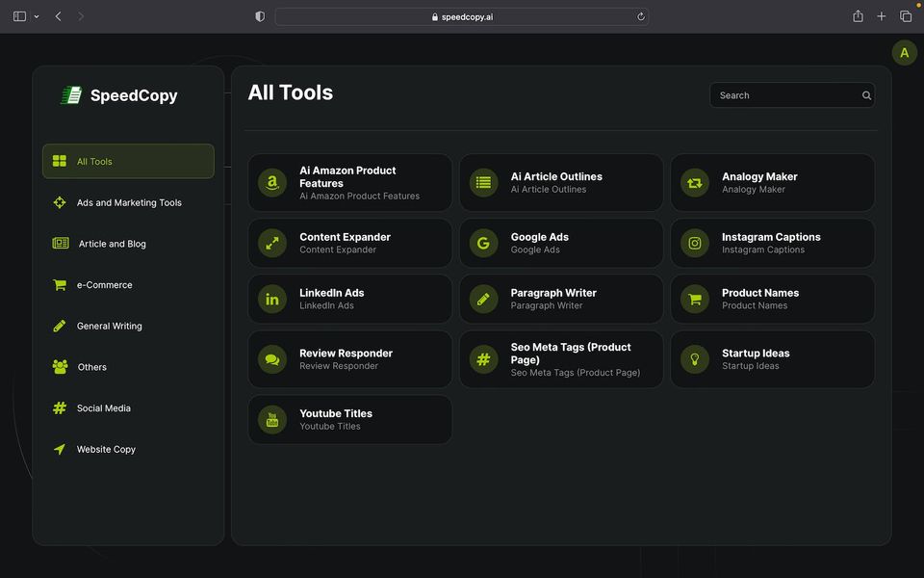Image resolution: width=924 pixels, height=578 pixels.
Task: Click the Google G icon on Google Ads
Action: click(483, 243)
